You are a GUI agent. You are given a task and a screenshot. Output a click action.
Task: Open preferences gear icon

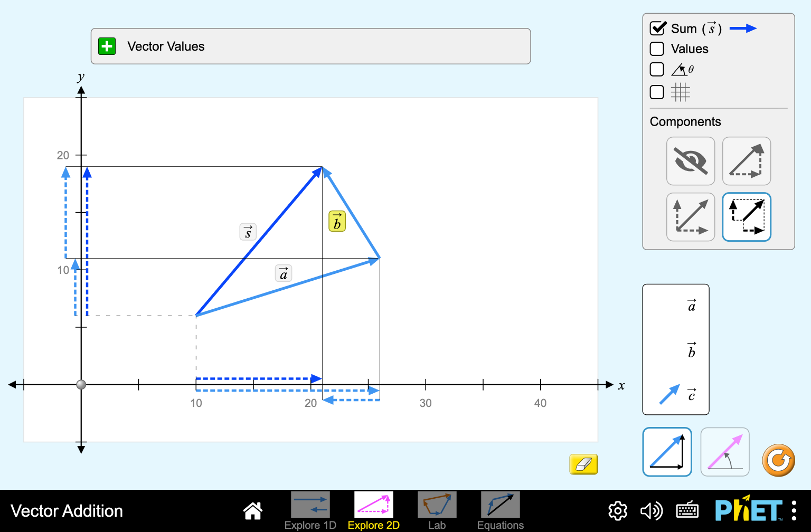pos(618,511)
